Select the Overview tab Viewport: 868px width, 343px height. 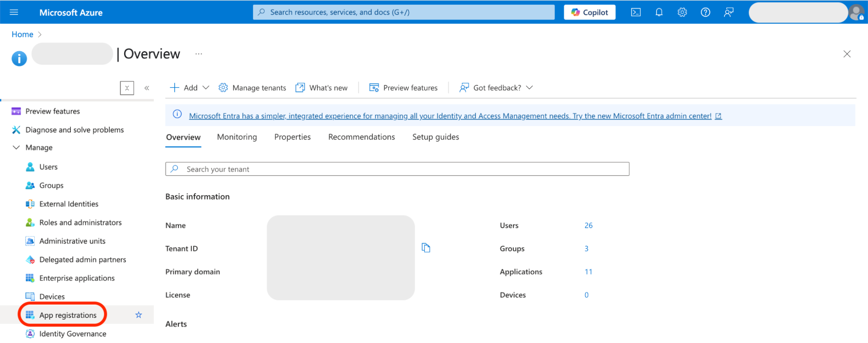tap(183, 137)
